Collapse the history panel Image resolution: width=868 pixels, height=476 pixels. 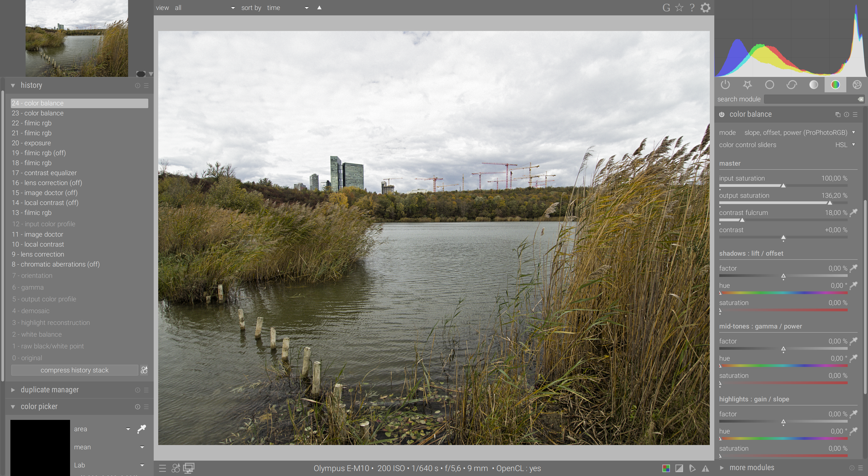(x=13, y=85)
